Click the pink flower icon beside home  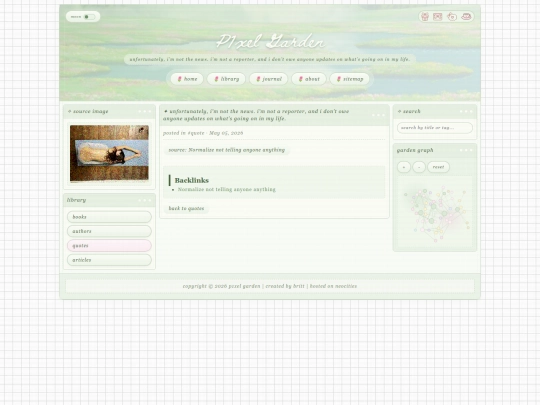pyautogui.click(x=179, y=79)
